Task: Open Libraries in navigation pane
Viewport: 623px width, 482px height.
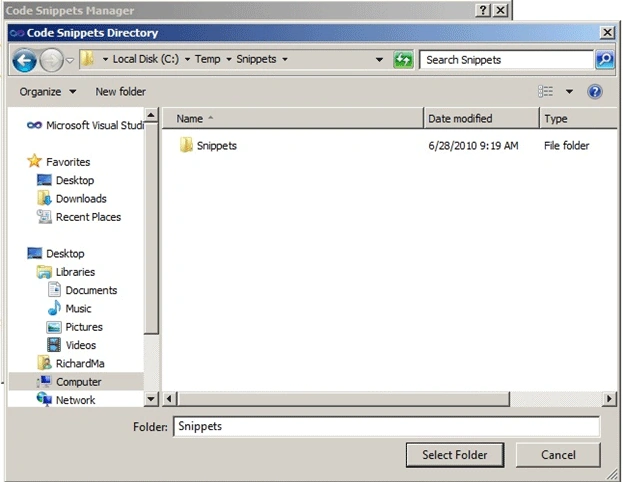Action: tap(75, 272)
